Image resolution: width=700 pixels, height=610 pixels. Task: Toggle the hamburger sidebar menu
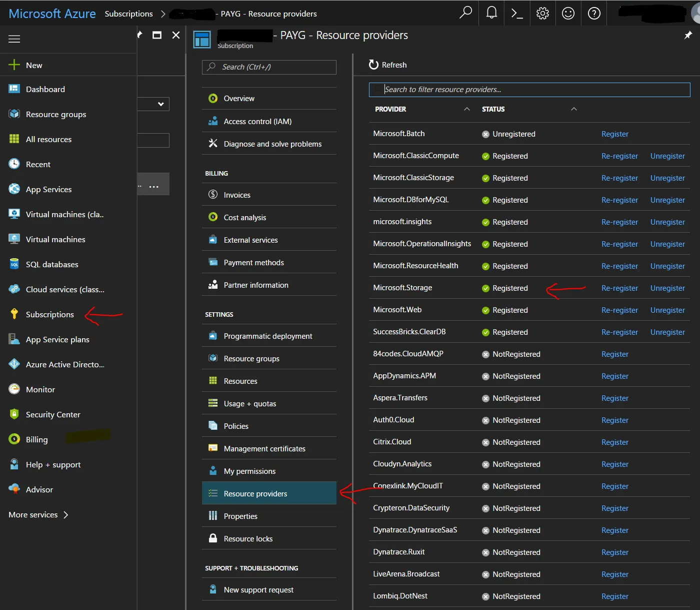click(14, 39)
